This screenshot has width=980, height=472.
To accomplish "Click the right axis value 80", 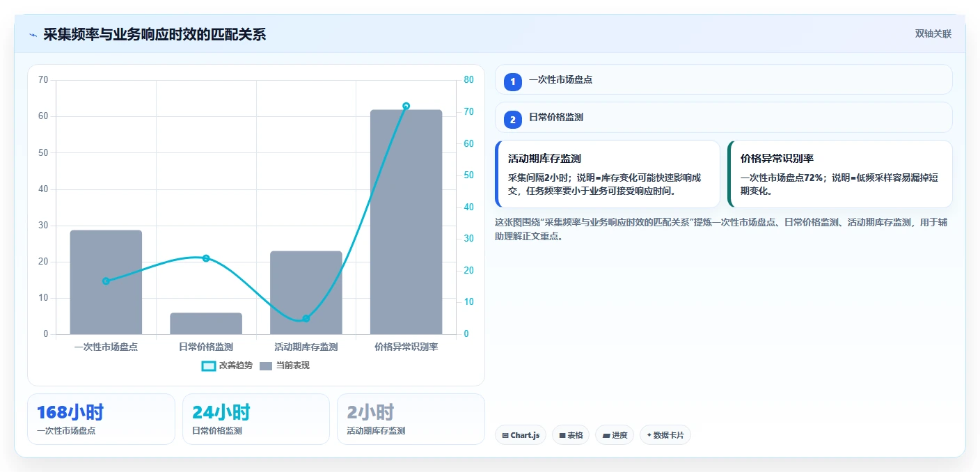I will 468,80.
